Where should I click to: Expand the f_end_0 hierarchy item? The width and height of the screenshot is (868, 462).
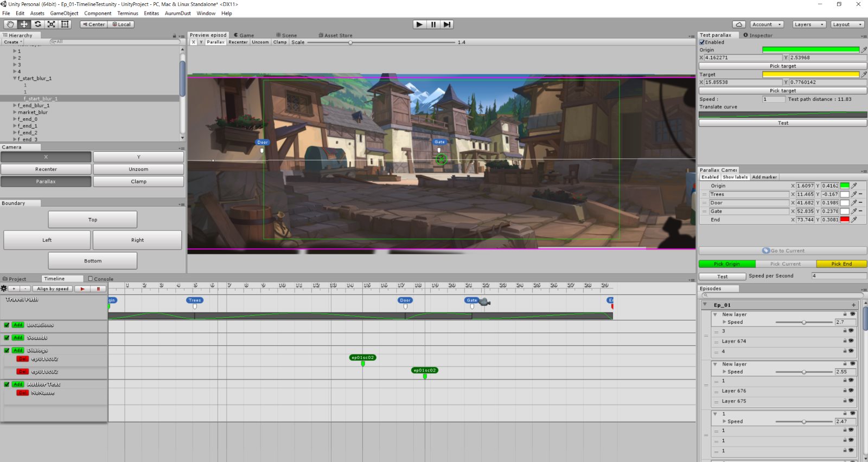[x=15, y=119]
